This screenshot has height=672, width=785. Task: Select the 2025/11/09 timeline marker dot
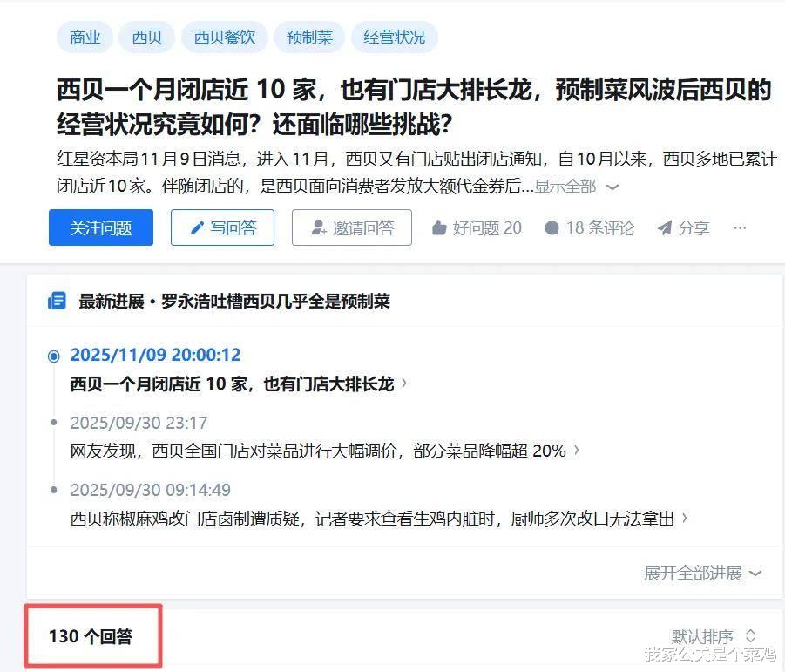[x=53, y=356]
